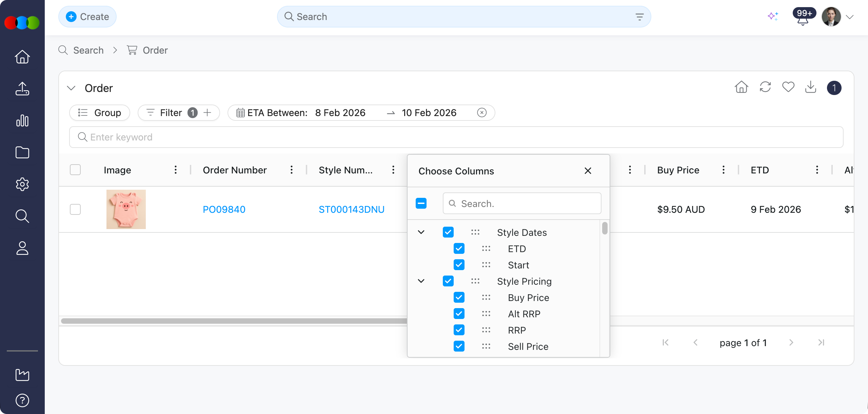Screen dimensions: 868x414
Task: Open the Buy Price column options menu
Action: pyautogui.click(x=723, y=170)
